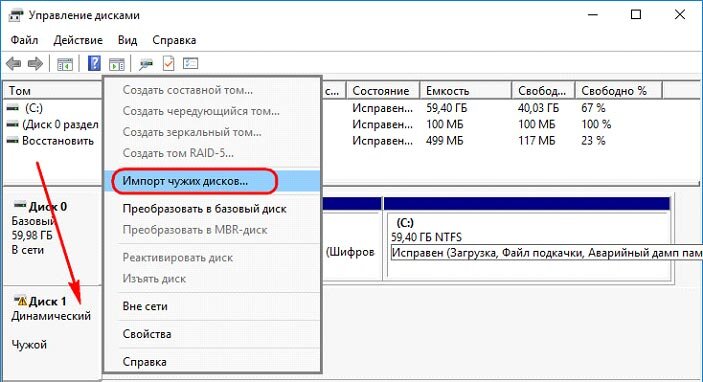This screenshot has height=382, width=703.
Task: Close the Disk Management window
Action: tap(680, 15)
